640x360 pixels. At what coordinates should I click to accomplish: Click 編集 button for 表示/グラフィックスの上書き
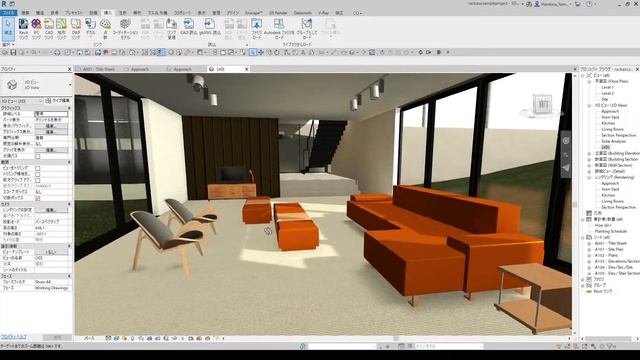pyautogui.click(x=51, y=126)
